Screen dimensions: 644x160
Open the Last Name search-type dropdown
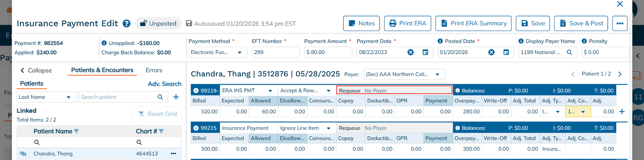[x=68, y=97]
